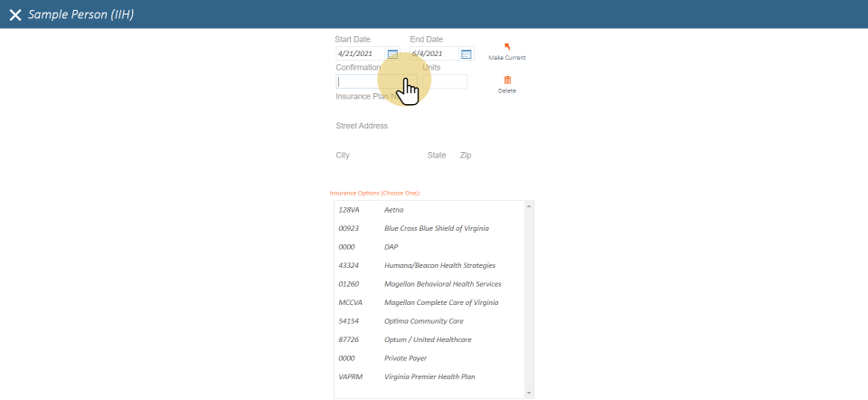Viewport: 868px width, 400px height.
Task: Open the End Date calendar picker
Action: coord(467,54)
